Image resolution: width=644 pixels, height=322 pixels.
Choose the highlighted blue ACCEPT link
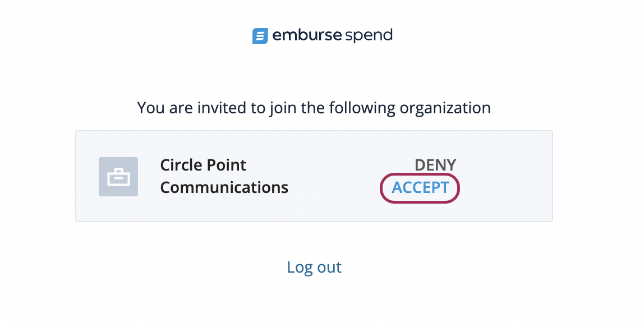point(420,187)
